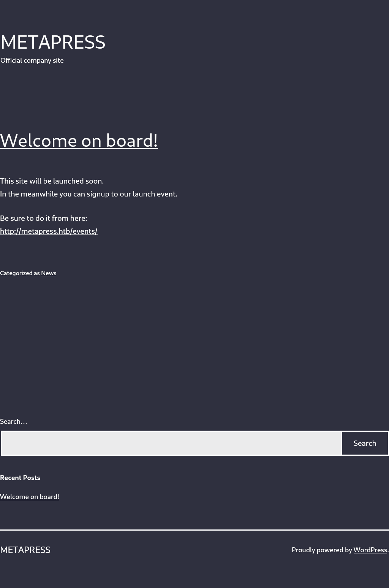Click the 'Recent Posts' widget heading
Viewport: 389px width, 588px height.
(x=20, y=478)
